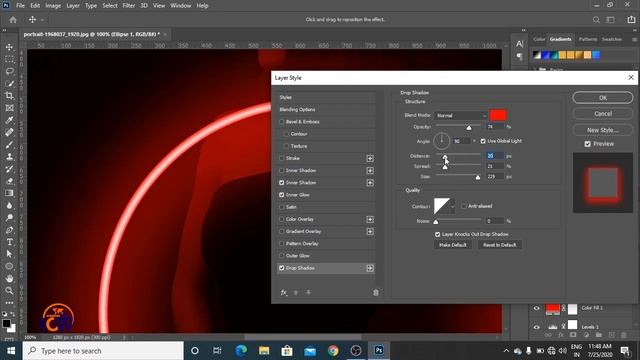The height and width of the screenshot is (360, 640).
Task: Toggle the Use Global Light checkbox
Action: coord(483,141)
